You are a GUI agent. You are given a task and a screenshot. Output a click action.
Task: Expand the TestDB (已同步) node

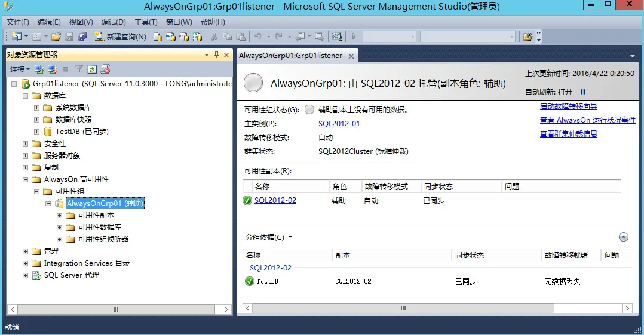click(36, 132)
